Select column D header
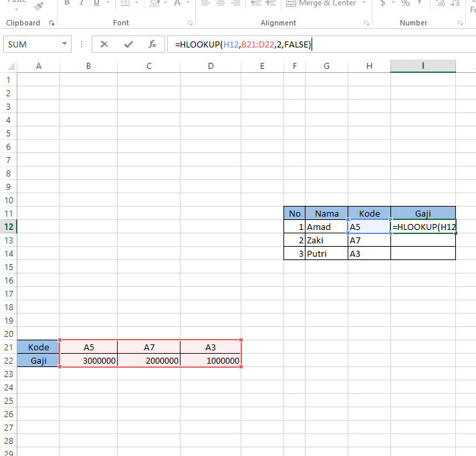 211,66
